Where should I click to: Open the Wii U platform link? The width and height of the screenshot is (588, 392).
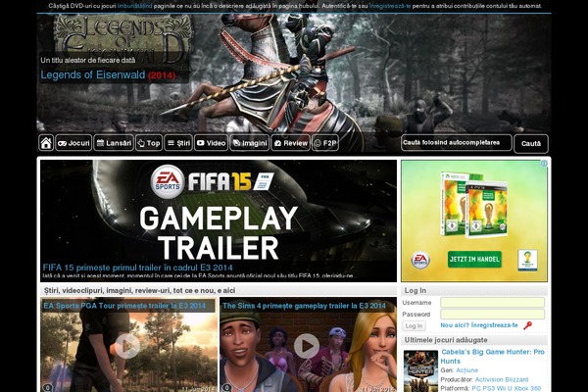coord(504,388)
